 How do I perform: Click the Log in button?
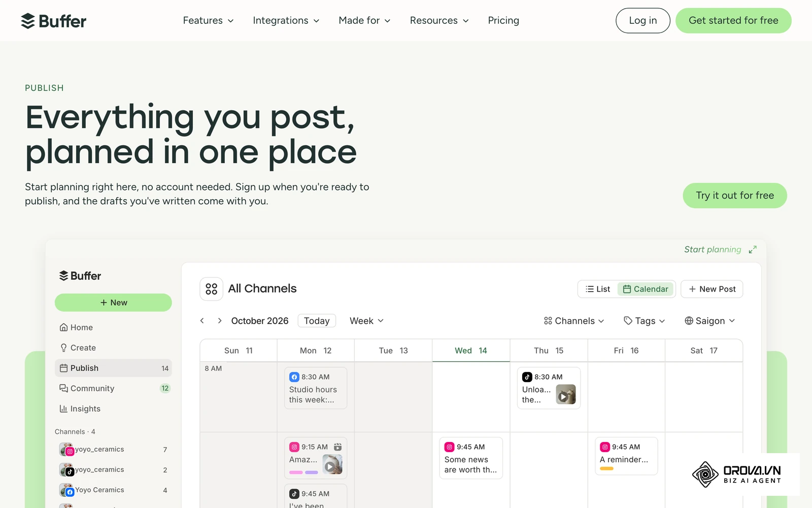point(643,21)
